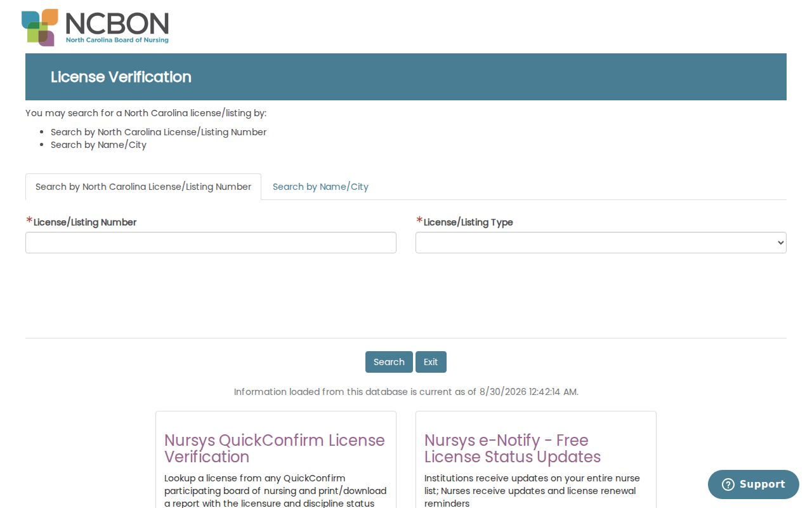
Task: Click 'Search by North Carolina License/Listing Number' bullet
Action: [x=159, y=132]
